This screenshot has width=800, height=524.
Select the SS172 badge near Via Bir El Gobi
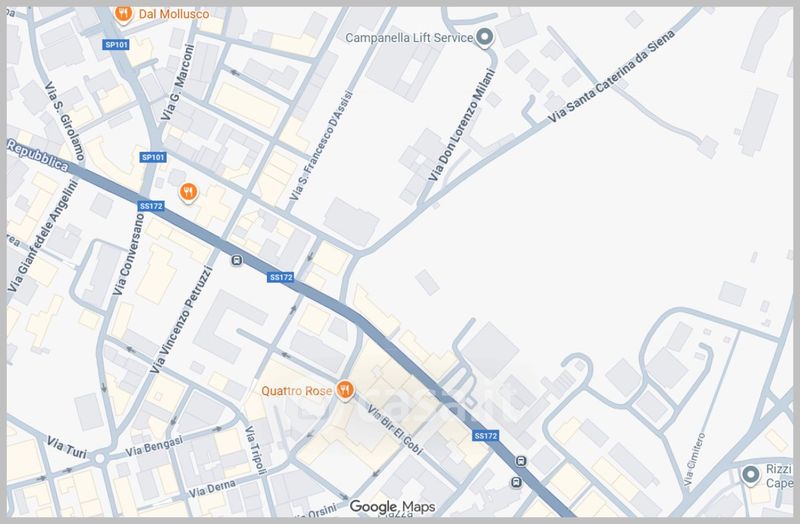[x=486, y=436]
